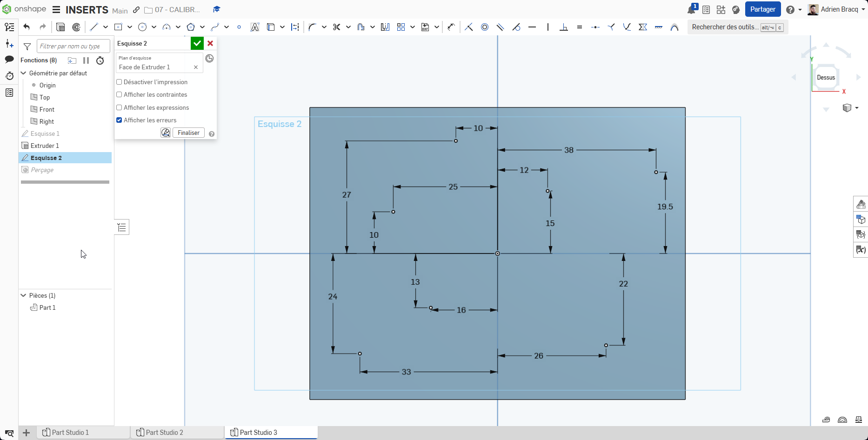
Task: Switch to Part Studio 1 tab
Action: click(x=70, y=433)
